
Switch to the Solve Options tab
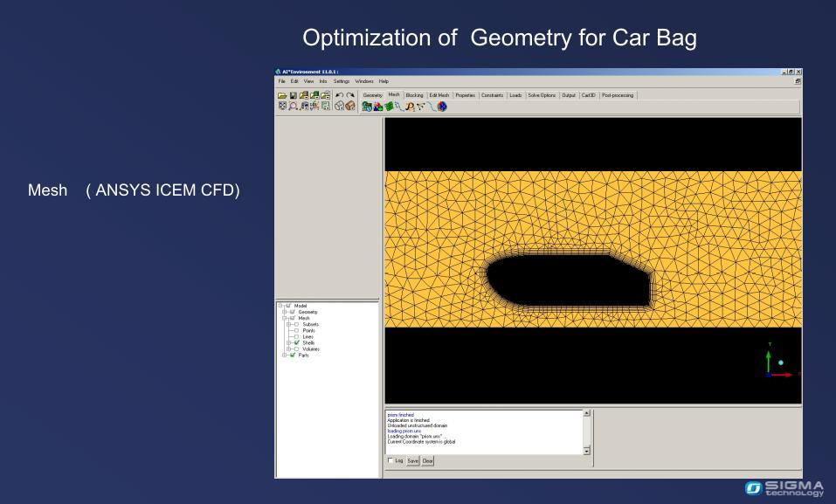(542, 95)
